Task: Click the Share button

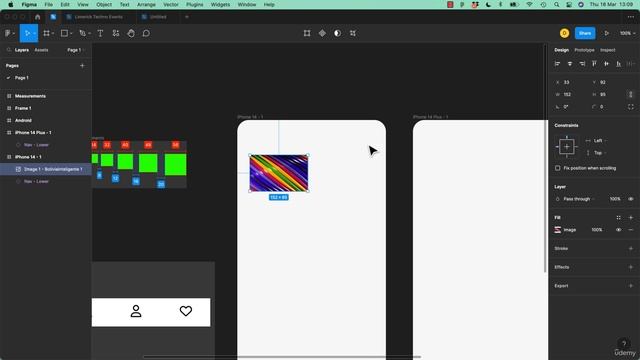Action: pos(585,33)
